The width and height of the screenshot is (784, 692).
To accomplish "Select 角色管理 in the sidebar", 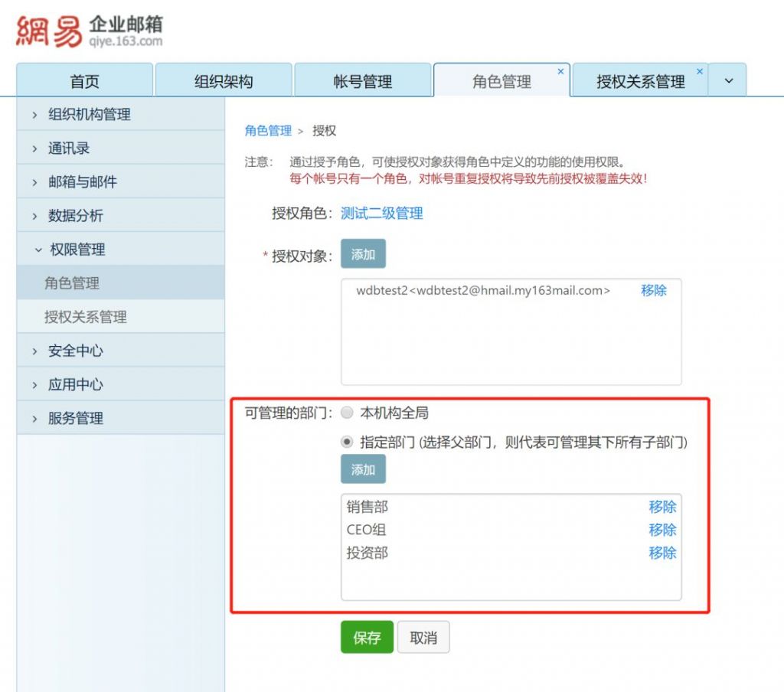I will click(x=120, y=283).
